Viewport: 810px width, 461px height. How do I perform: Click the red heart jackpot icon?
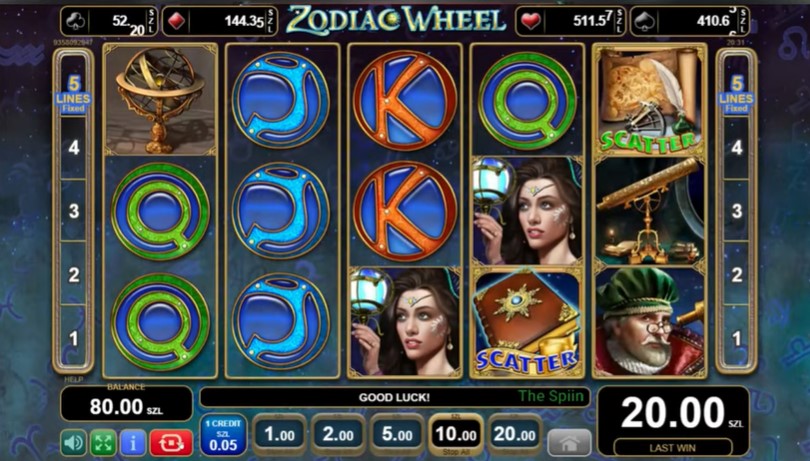(531, 21)
